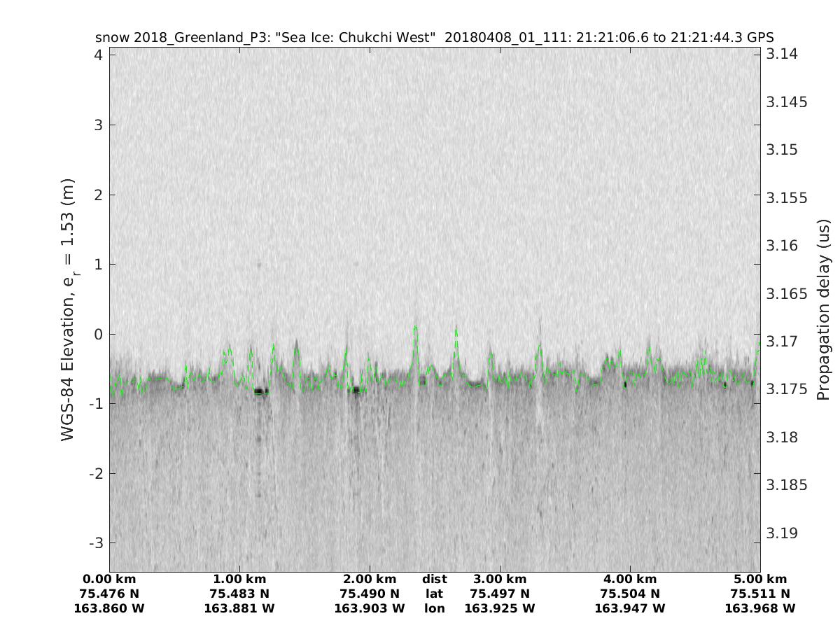
Task: Click the 2.00 km distance tick label
Action: 370,579
